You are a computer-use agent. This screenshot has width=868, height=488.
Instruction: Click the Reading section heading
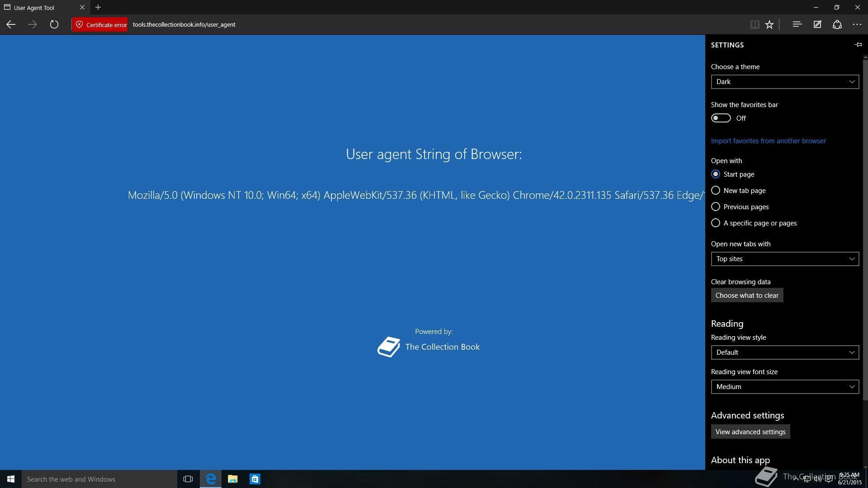click(x=727, y=324)
